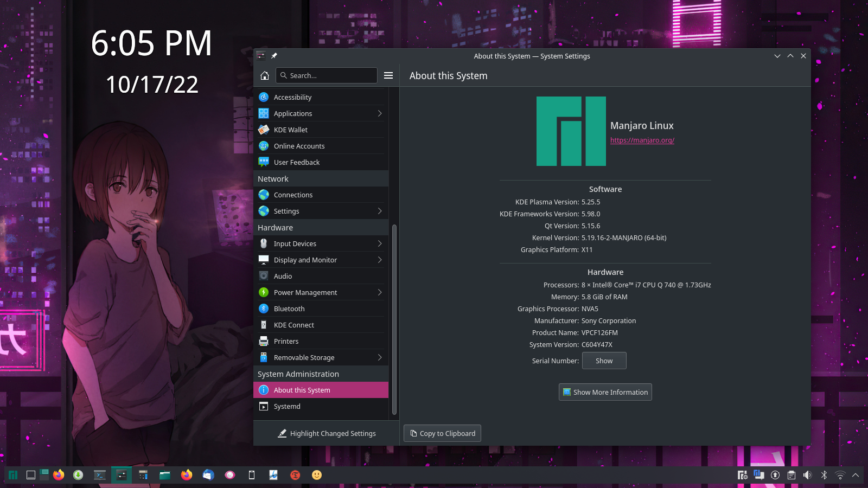This screenshot has width=868, height=488.
Task: Expand the Removable Storage chevron
Action: pyautogui.click(x=380, y=357)
